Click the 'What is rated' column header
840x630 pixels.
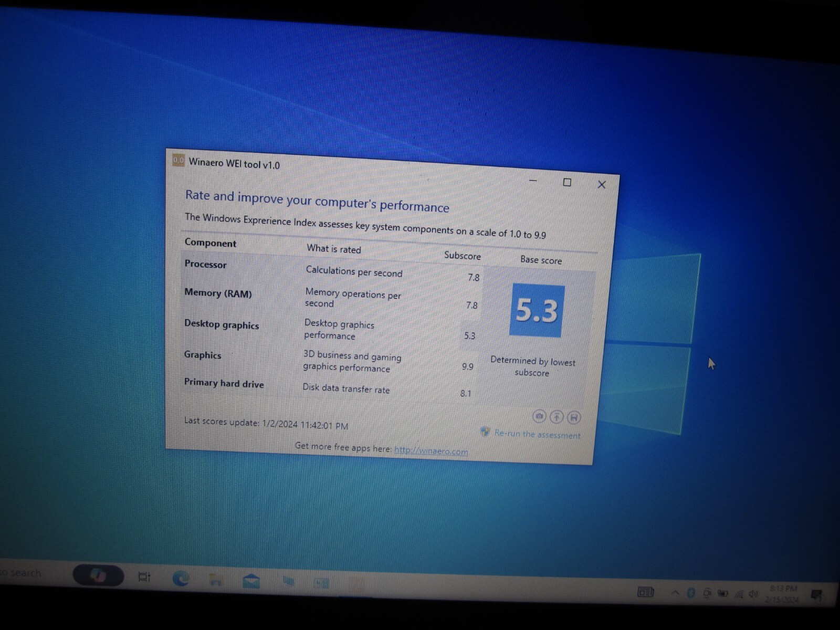334,249
